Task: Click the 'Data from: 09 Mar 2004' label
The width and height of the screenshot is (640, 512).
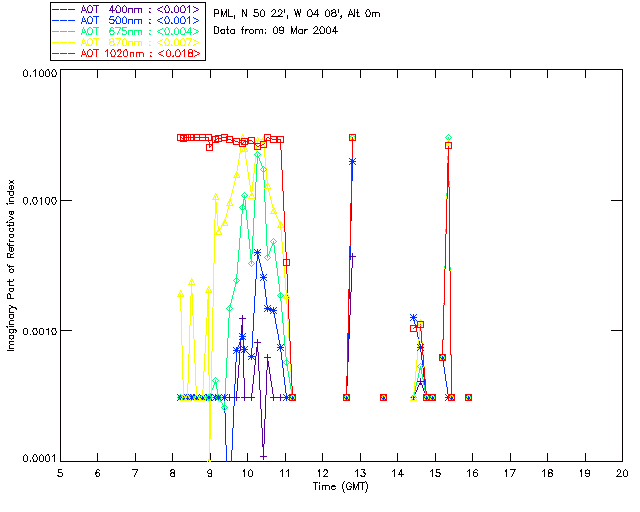Action: (x=276, y=31)
